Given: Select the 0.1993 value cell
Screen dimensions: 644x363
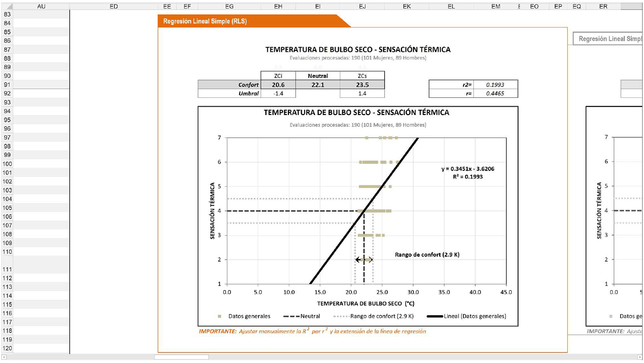Looking at the screenshot, I should tap(496, 85).
